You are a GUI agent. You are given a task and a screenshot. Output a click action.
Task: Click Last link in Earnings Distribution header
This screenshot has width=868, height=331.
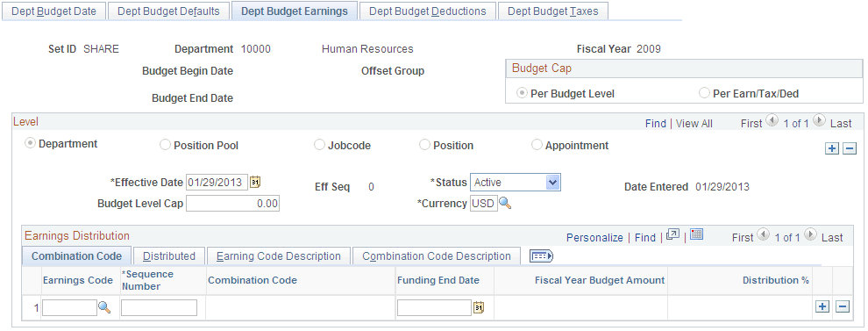tap(832, 237)
